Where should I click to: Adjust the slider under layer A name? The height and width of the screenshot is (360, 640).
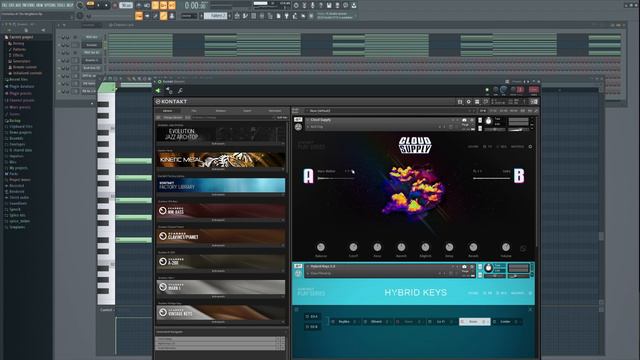(336, 178)
